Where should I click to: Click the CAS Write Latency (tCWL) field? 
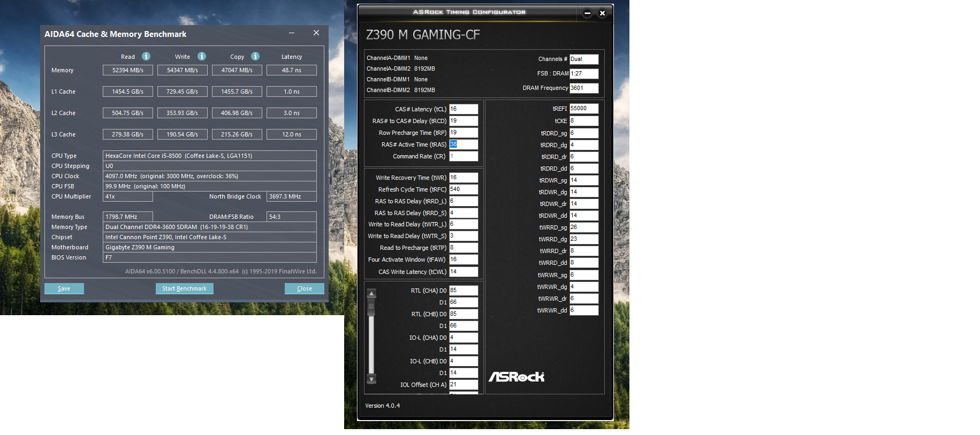click(x=464, y=272)
